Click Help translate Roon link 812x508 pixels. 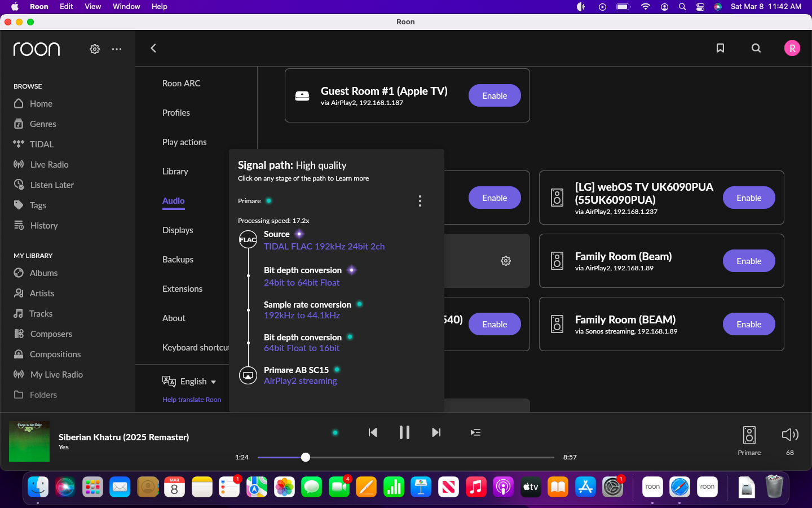point(192,400)
